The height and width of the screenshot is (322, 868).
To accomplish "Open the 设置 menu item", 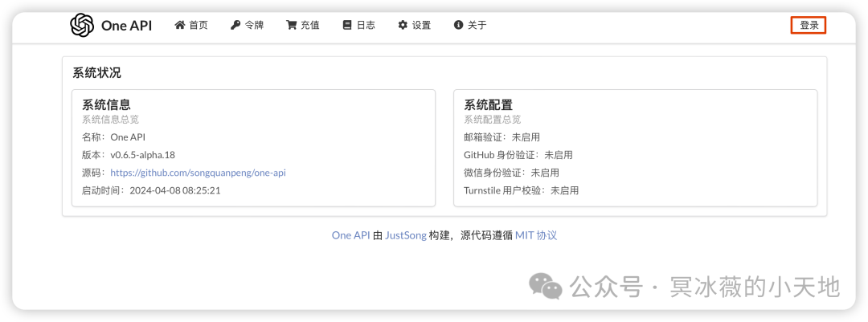I will click(415, 25).
